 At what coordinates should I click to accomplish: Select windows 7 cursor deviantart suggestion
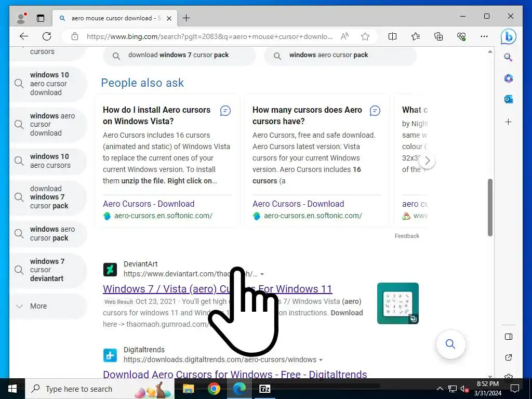48,270
